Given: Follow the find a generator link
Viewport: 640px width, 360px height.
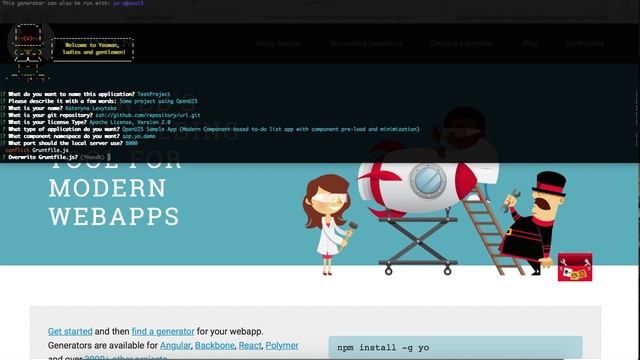Looking at the screenshot, I should pyautogui.click(x=163, y=331).
